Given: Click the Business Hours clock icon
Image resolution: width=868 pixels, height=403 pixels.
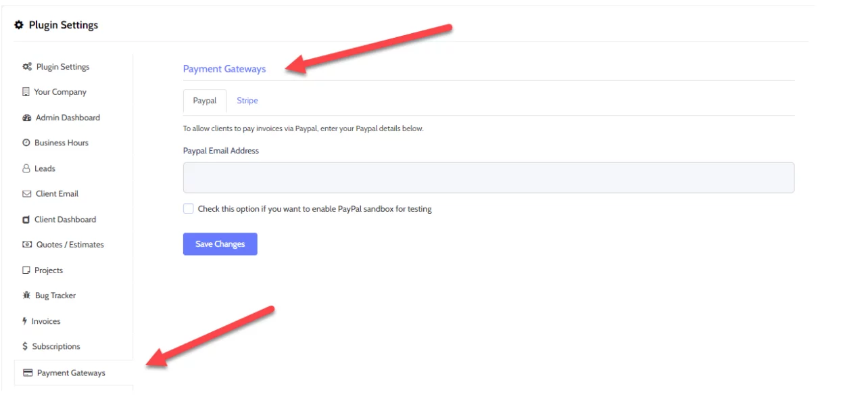Looking at the screenshot, I should 26,143.
